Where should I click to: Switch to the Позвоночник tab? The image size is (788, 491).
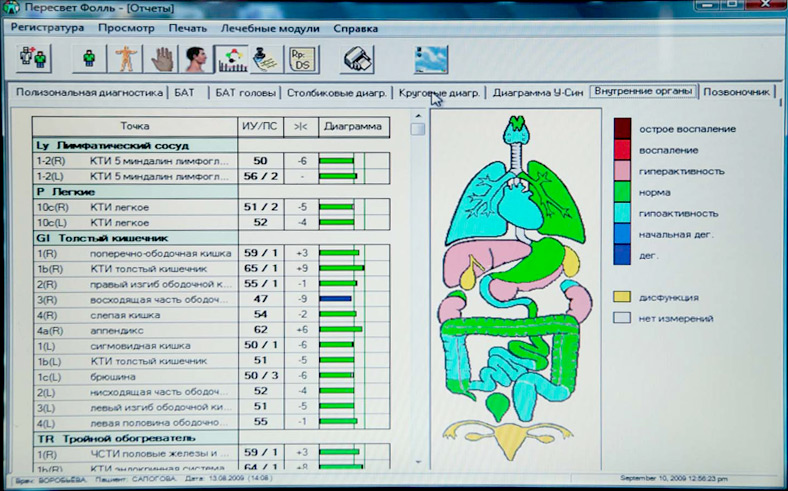[736, 92]
